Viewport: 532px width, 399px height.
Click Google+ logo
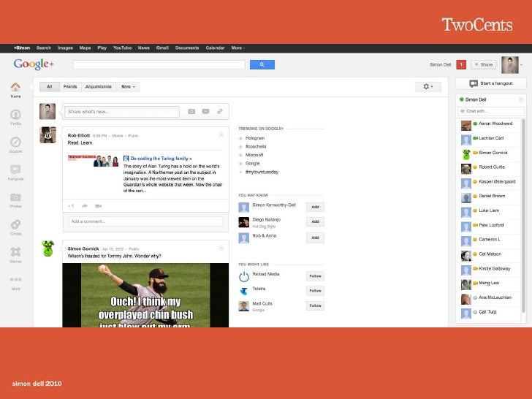pyautogui.click(x=34, y=64)
